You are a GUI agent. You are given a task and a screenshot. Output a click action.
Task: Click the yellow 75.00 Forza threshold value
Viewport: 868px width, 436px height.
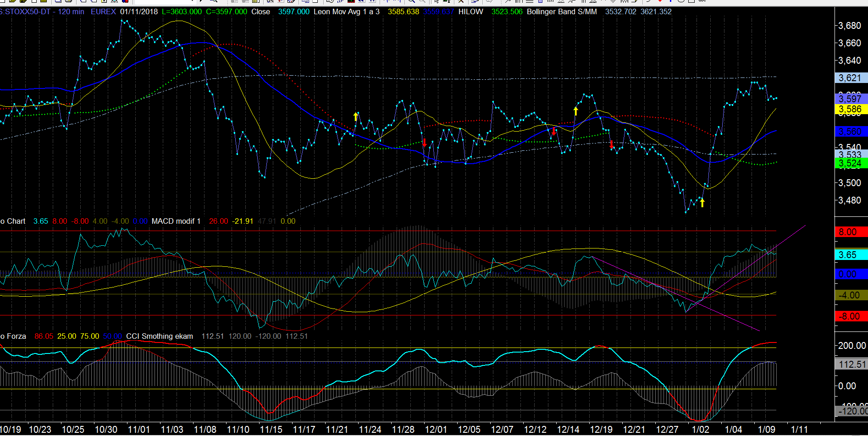point(89,336)
